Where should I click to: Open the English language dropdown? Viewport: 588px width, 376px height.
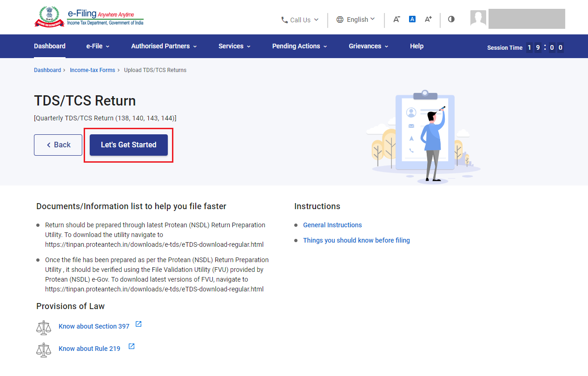[356, 20]
